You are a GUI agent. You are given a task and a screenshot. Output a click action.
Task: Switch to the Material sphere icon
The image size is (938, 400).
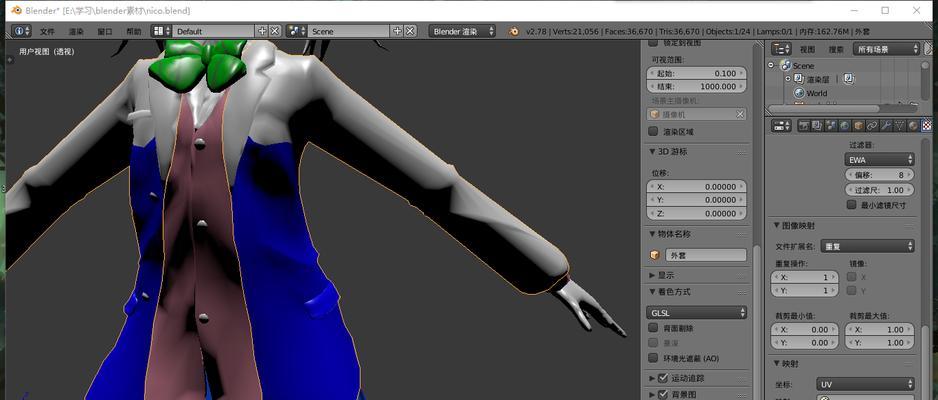click(913, 126)
